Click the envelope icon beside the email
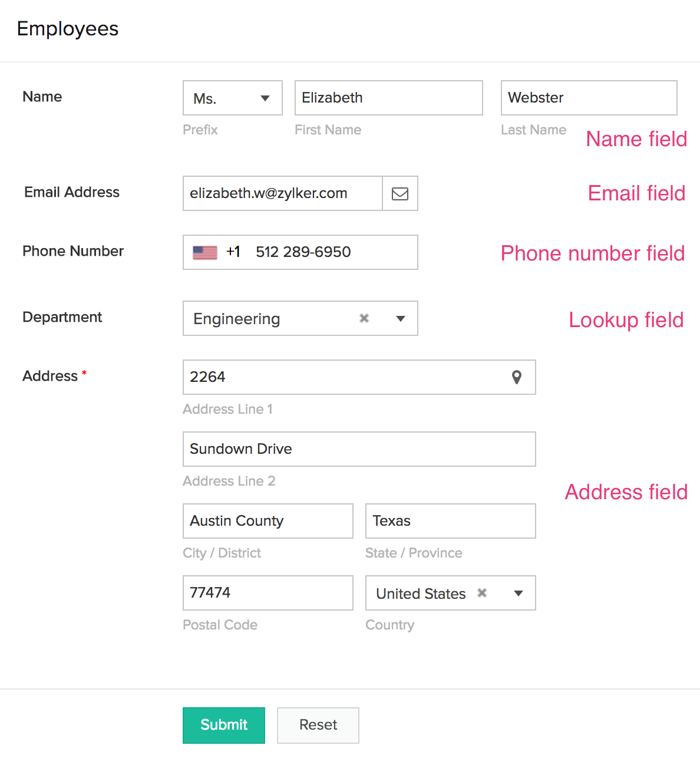The image size is (700, 765). click(400, 193)
